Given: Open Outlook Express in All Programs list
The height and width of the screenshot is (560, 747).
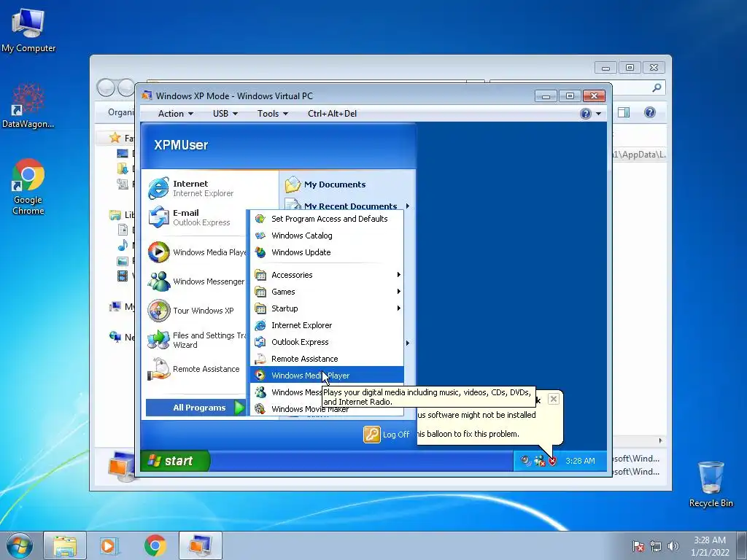Looking at the screenshot, I should [x=327, y=342].
